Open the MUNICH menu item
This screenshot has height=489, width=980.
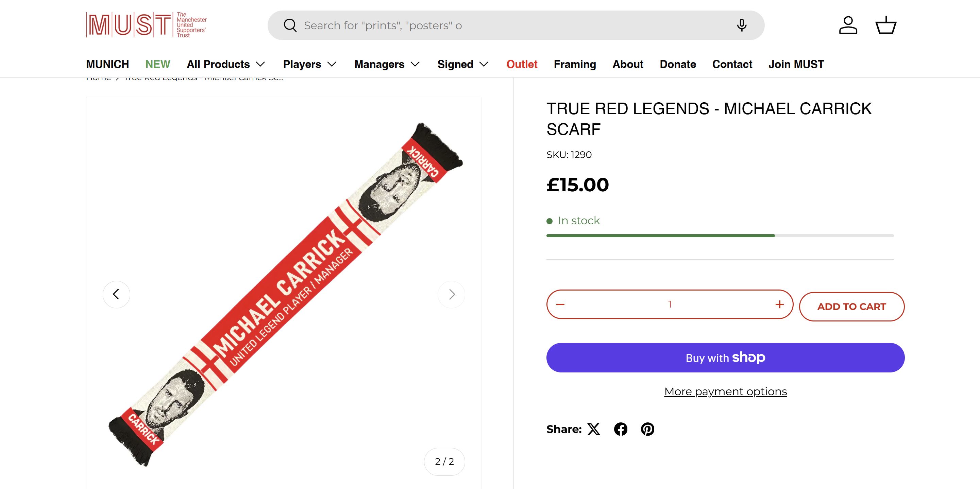pyautogui.click(x=107, y=64)
